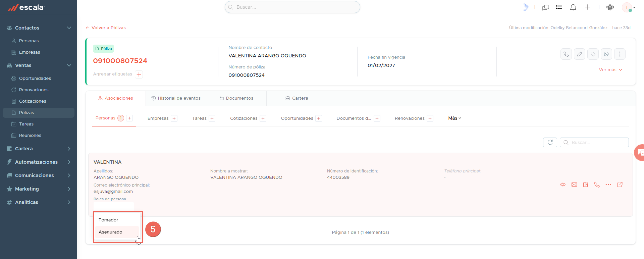Select the Empresas association sub-tab
Image resolution: width=644 pixels, height=259 pixels.
coord(158,118)
